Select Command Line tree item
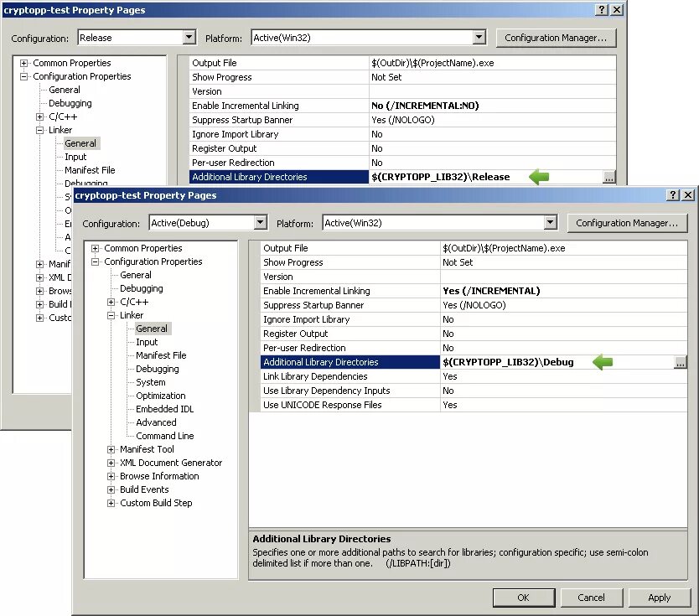 [x=164, y=436]
